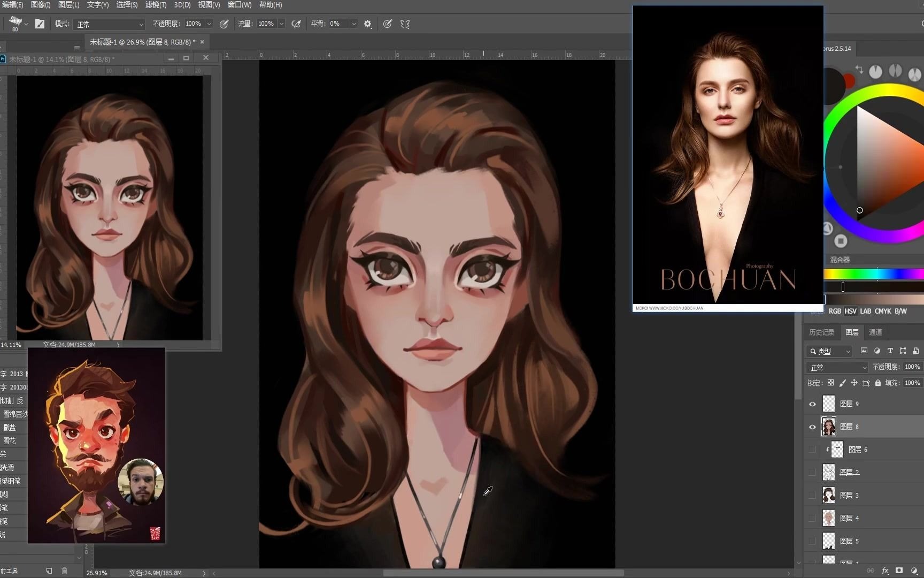
Task: Open the brush settings panel icon
Action: 40,24
